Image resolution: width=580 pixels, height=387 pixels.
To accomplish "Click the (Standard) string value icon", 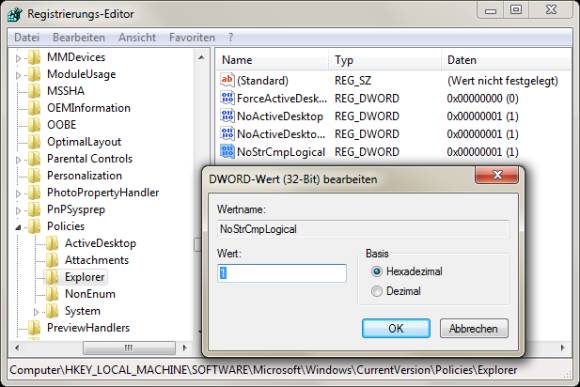I will 227,80.
